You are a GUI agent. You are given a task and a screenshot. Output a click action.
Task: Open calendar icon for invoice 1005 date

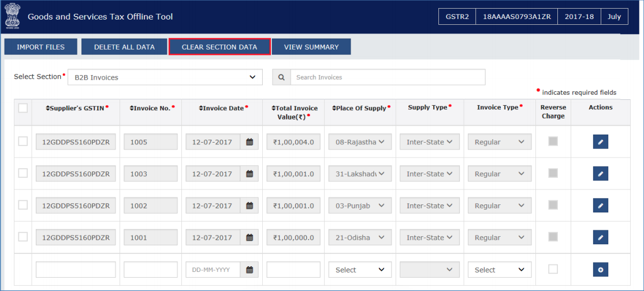click(x=250, y=142)
